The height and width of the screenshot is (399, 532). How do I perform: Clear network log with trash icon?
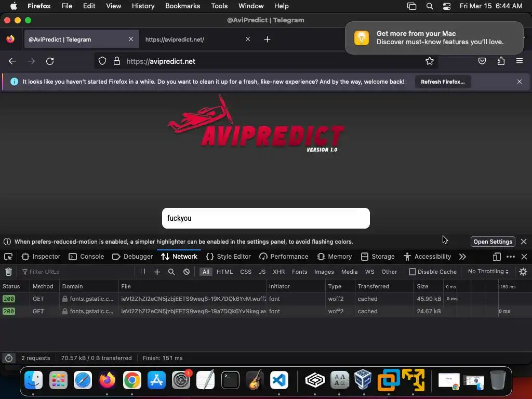tap(8, 272)
